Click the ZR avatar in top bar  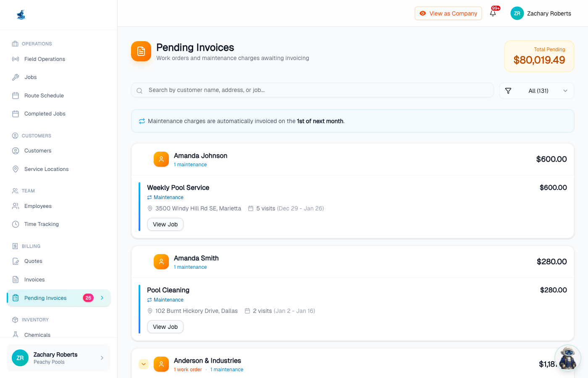[517, 13]
